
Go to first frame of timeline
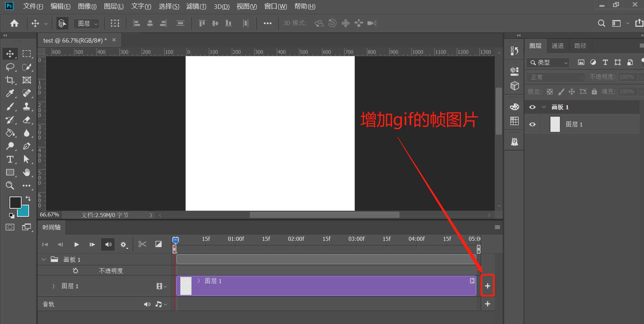[x=45, y=245]
